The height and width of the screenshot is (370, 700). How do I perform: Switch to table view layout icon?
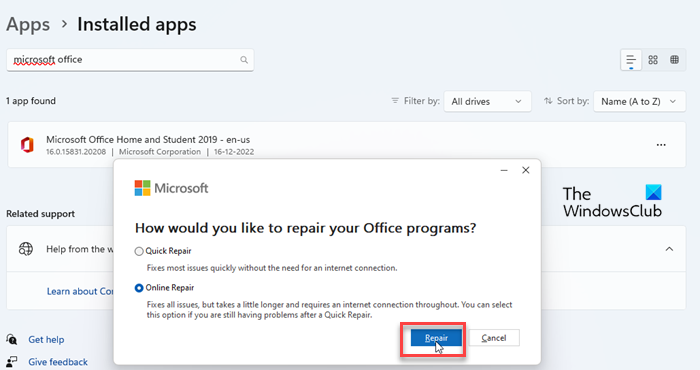coord(675,60)
